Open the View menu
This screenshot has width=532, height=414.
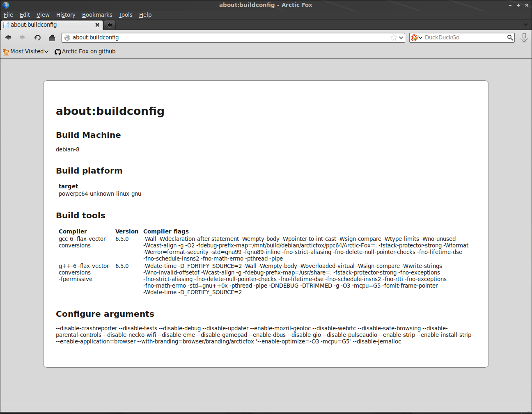pyautogui.click(x=43, y=15)
